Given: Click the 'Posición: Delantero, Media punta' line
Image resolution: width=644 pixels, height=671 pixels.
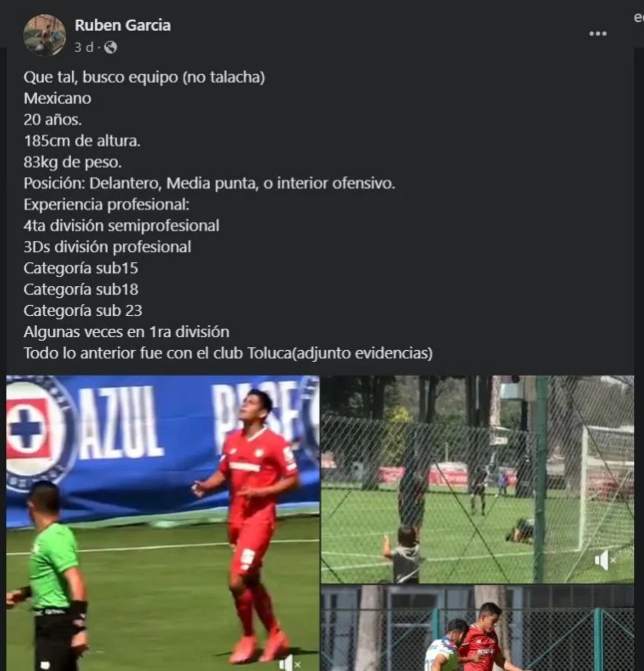Looking at the screenshot, I should click(x=209, y=183).
